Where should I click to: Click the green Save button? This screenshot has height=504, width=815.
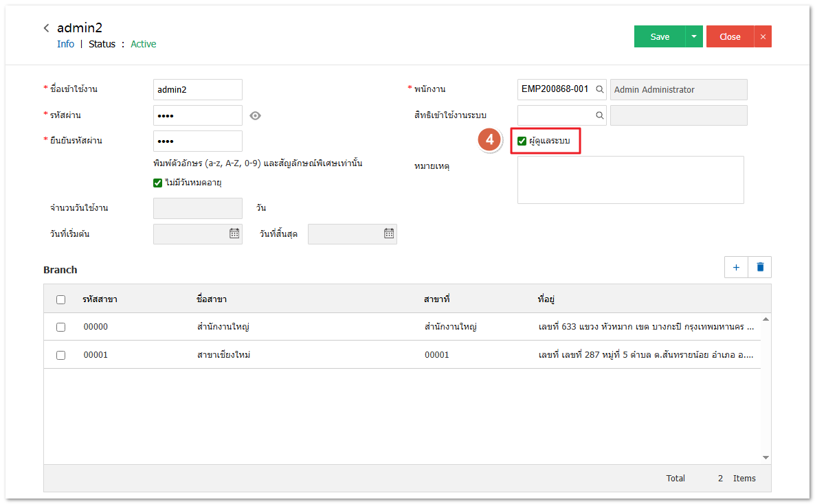(660, 37)
